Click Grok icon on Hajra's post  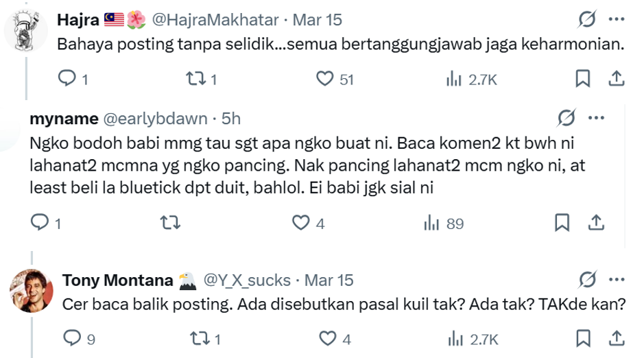tap(587, 20)
